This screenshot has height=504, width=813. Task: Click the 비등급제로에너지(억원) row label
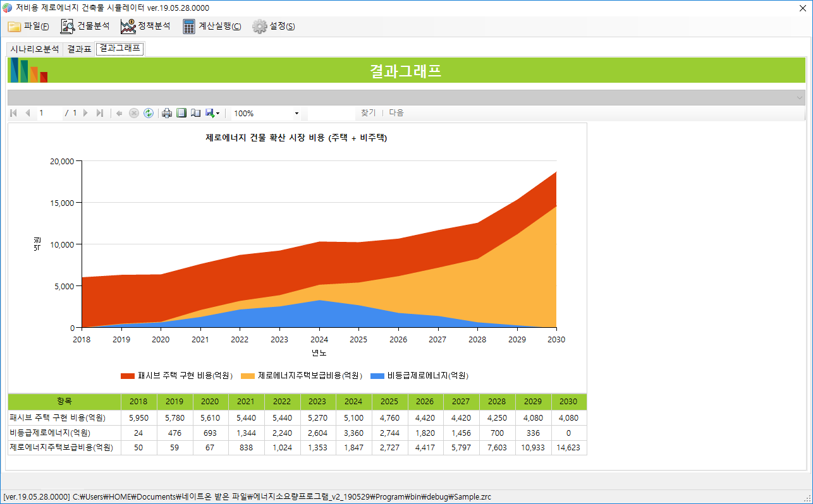(50, 433)
